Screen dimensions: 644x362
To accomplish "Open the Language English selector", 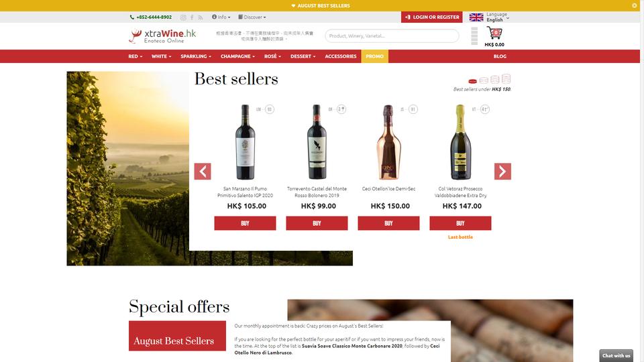I will 490,17.
